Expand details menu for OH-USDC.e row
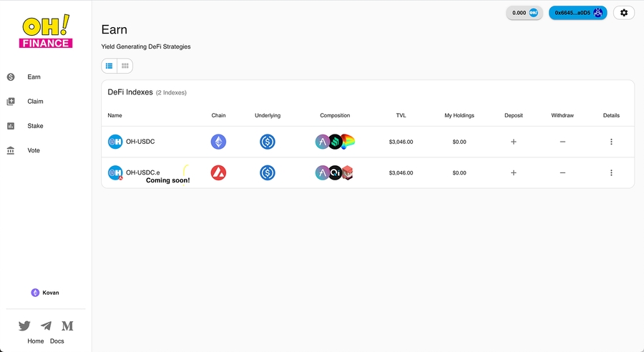The image size is (644, 352). pyautogui.click(x=611, y=172)
